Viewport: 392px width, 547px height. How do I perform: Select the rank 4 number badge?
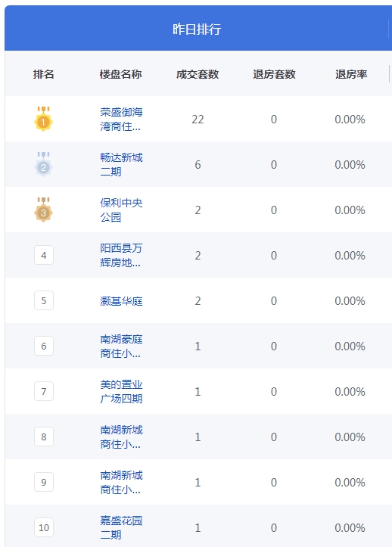coord(44,255)
